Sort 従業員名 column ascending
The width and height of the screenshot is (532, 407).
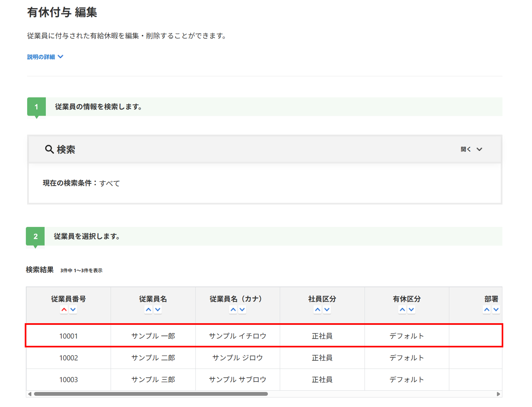pos(148,310)
